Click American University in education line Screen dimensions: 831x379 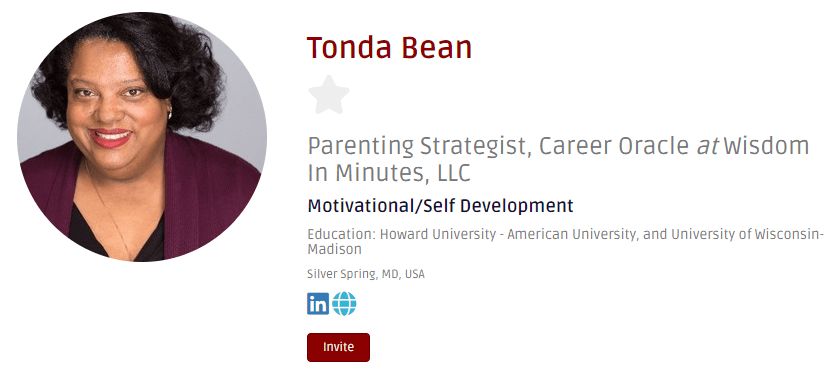pyautogui.click(x=572, y=234)
